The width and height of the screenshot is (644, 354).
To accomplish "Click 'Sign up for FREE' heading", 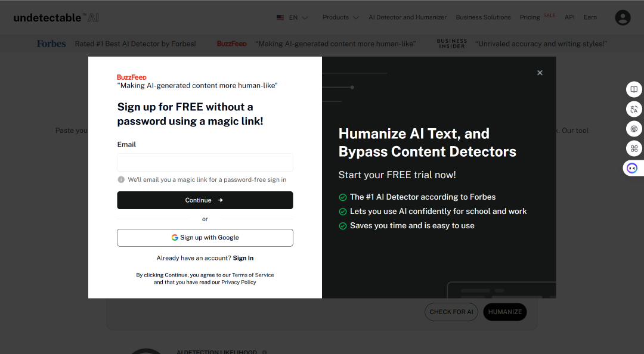I will 190,114.
